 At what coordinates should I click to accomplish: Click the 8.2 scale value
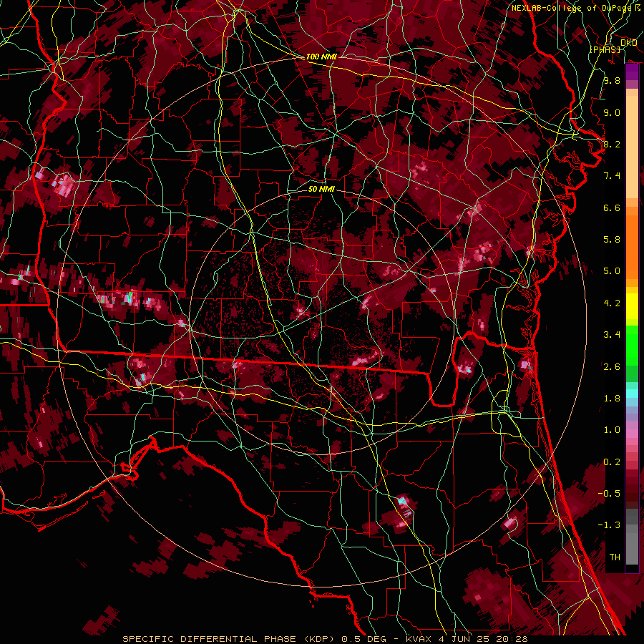(x=612, y=144)
